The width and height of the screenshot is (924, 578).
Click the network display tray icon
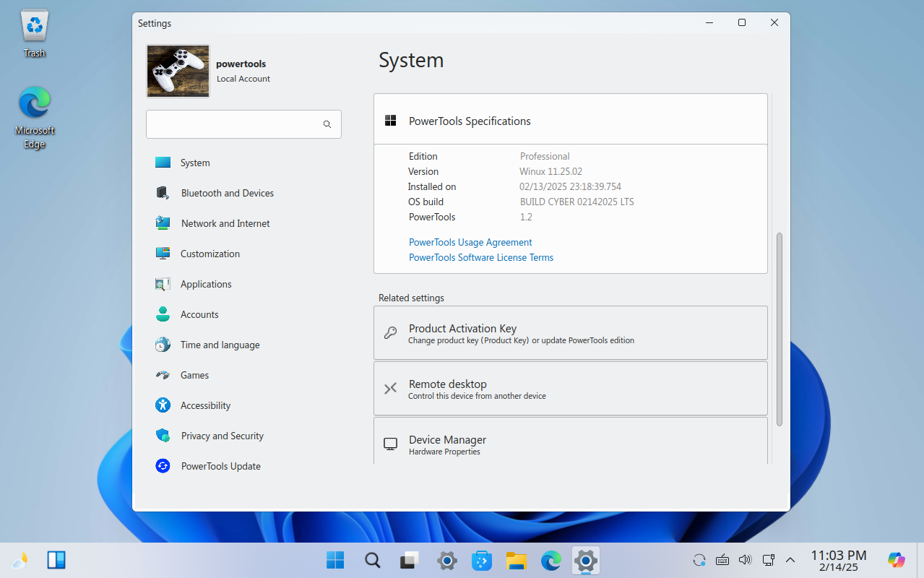click(769, 560)
